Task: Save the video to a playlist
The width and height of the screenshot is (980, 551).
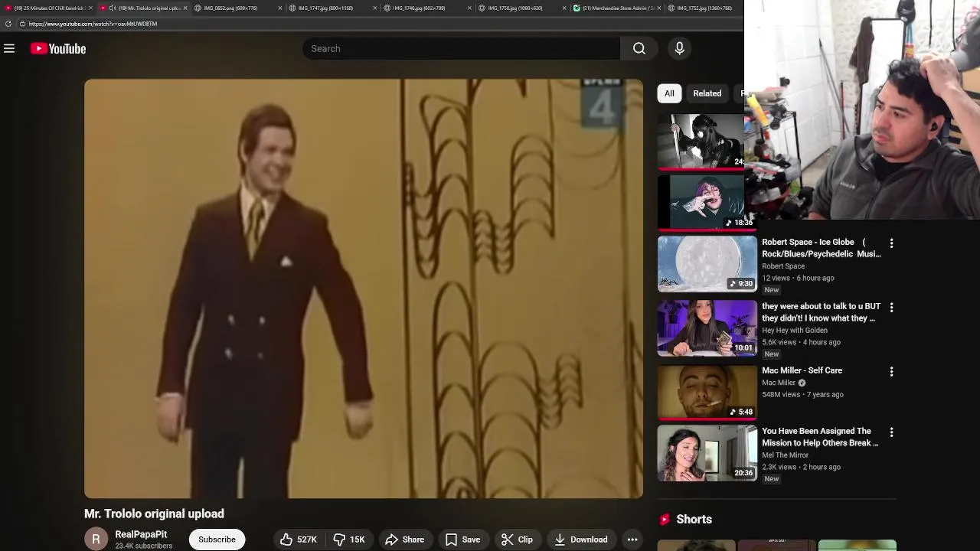Action: click(x=462, y=540)
